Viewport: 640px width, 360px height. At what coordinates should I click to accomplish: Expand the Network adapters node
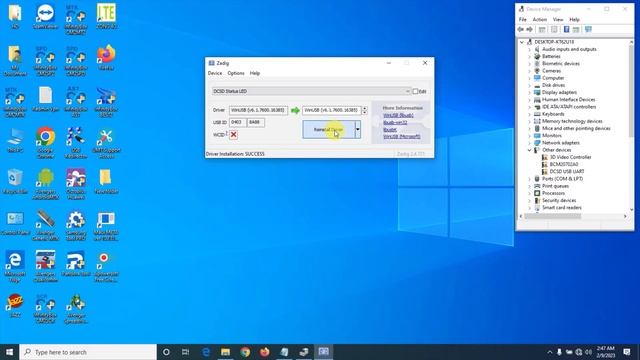coord(529,143)
